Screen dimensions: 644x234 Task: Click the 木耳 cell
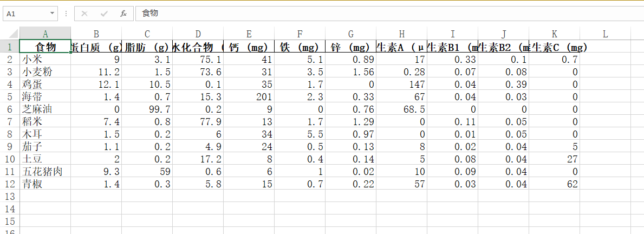click(45, 134)
